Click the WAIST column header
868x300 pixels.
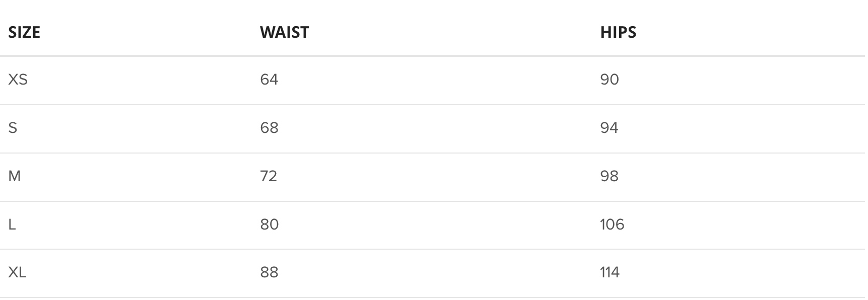point(284,32)
